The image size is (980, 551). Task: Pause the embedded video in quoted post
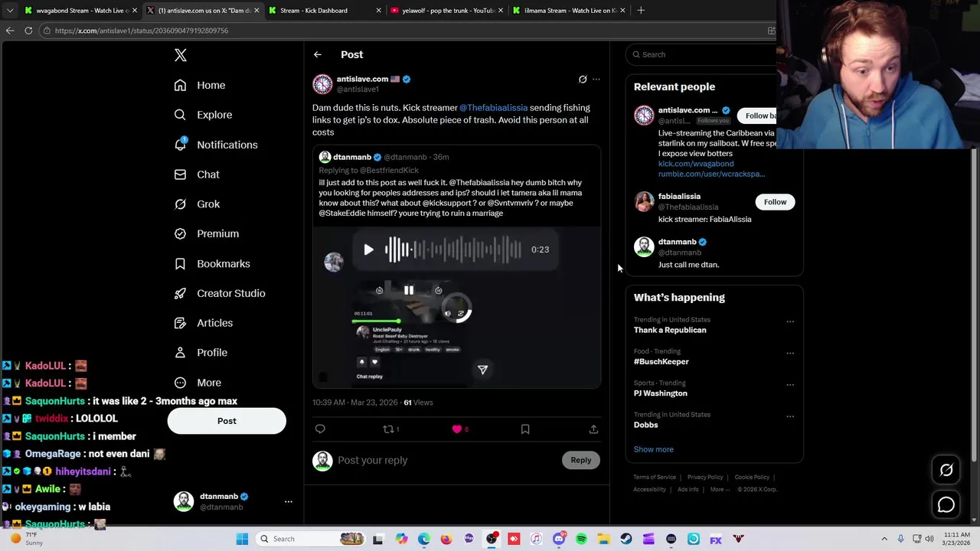click(x=409, y=290)
